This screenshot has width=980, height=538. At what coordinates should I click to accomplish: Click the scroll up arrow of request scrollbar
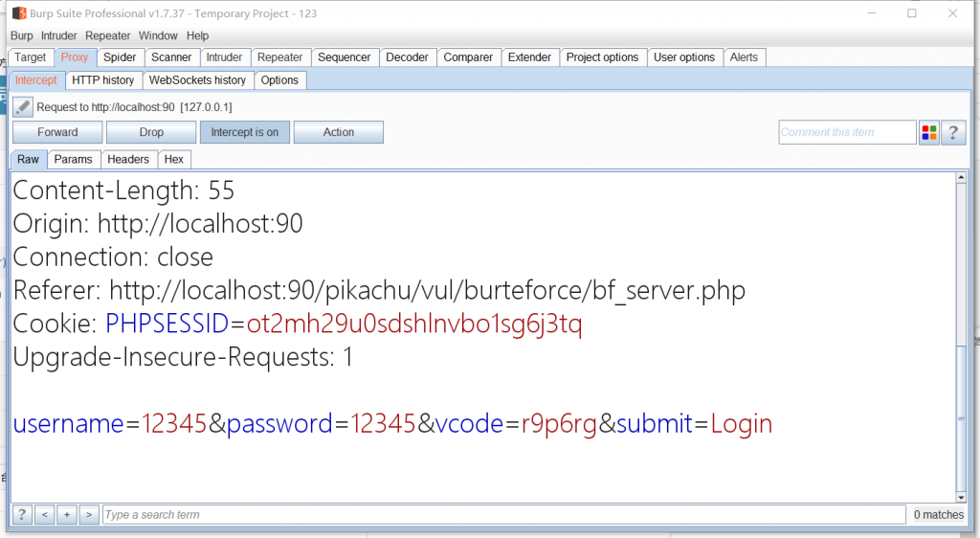click(x=961, y=180)
